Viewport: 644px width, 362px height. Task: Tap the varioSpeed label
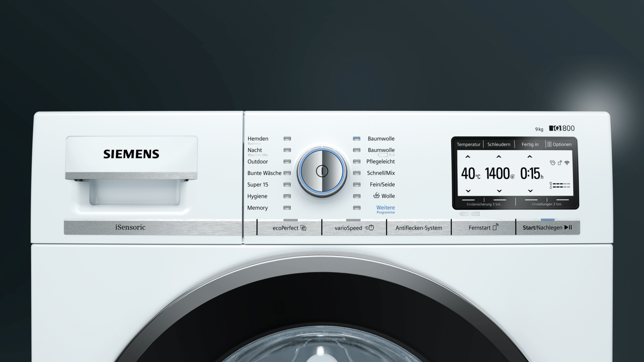click(348, 228)
